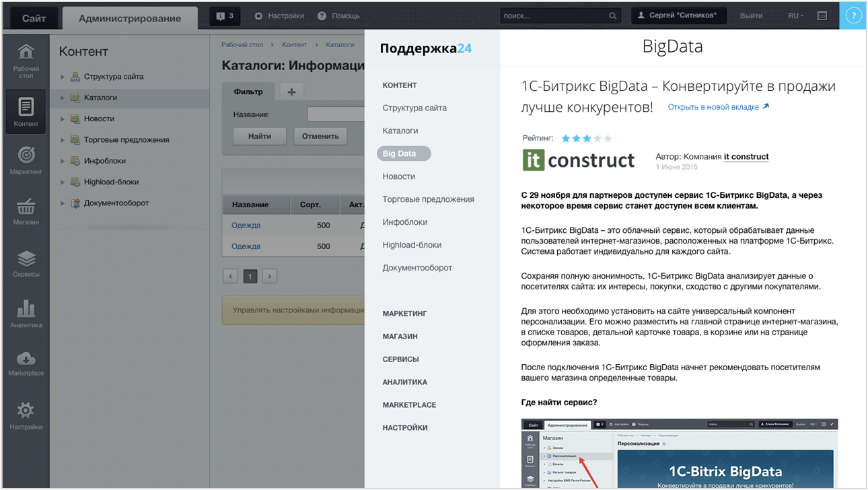The height and width of the screenshot is (490, 868).
Task: Click the user icon beside Сергей Ситников
Action: click(641, 15)
